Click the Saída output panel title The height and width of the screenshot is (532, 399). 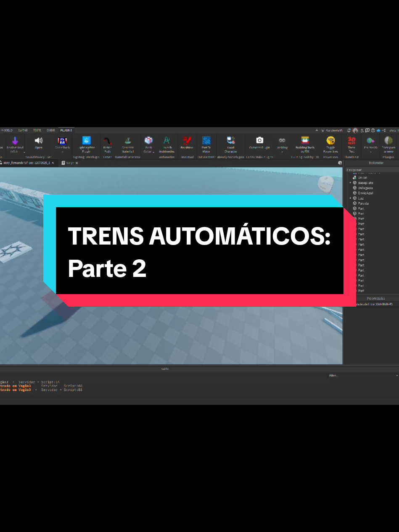coord(164,369)
